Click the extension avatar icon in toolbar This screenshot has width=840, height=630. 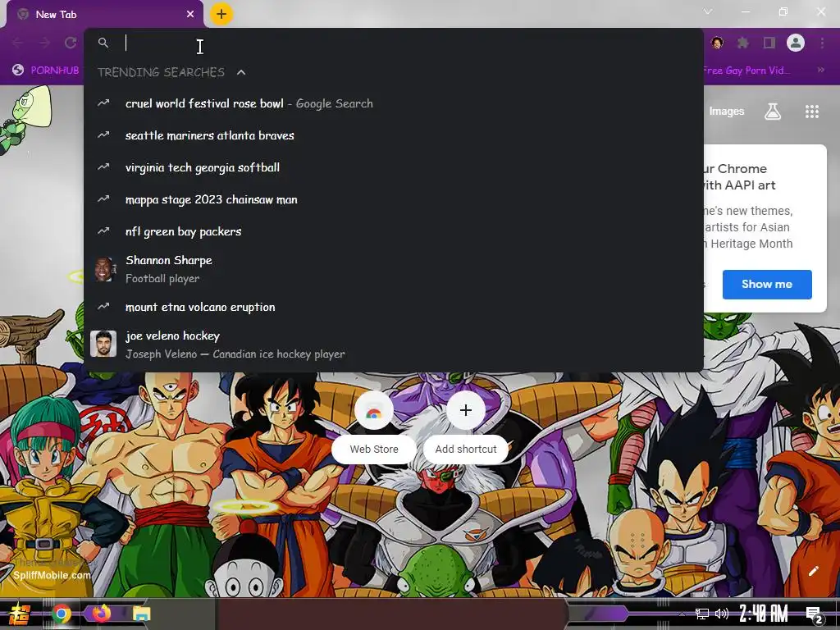pos(717,43)
